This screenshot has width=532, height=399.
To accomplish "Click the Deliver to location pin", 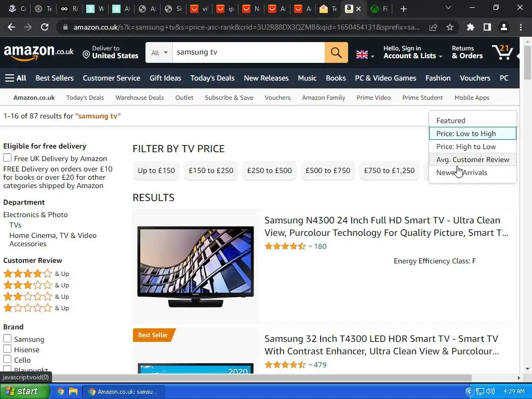I will (86, 55).
